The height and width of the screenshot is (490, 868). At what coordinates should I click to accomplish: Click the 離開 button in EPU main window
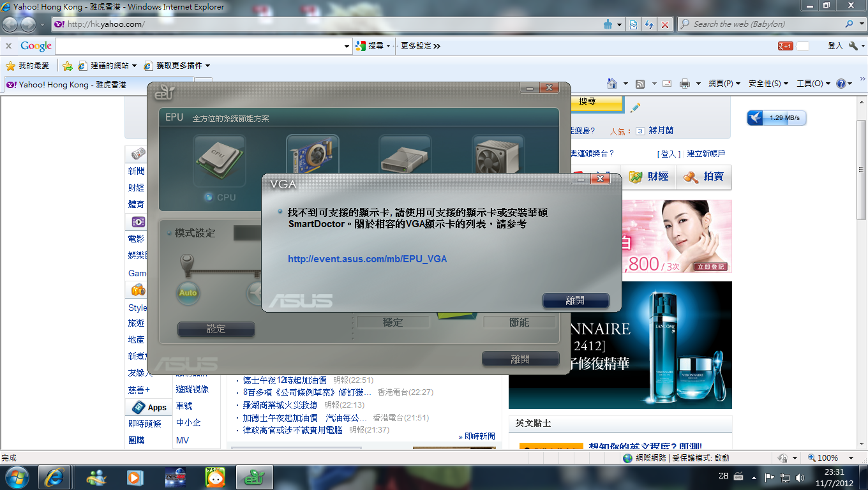point(520,359)
